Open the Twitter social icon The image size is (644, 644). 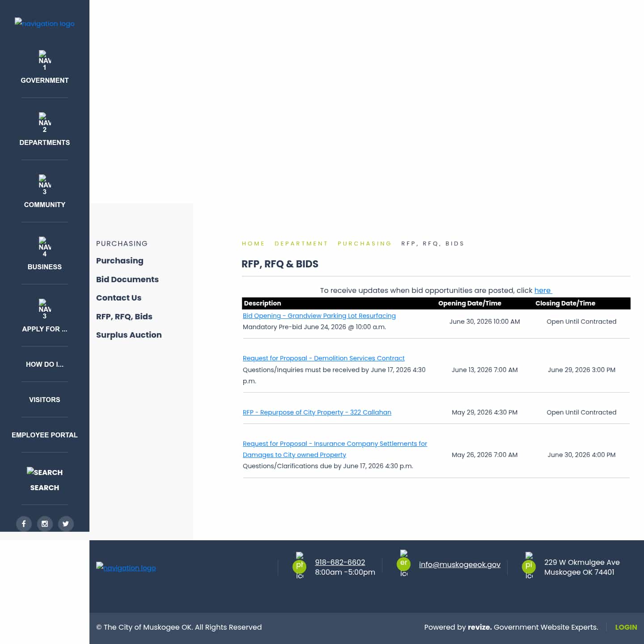click(66, 524)
